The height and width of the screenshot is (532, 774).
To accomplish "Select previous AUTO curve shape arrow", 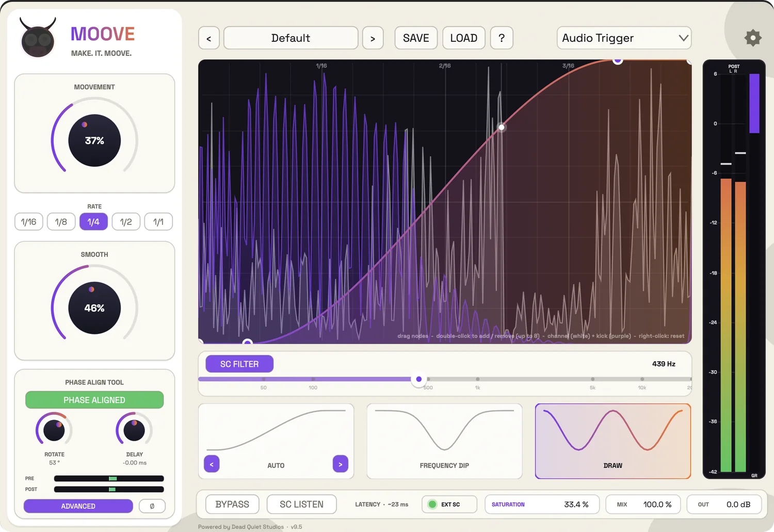I will coord(212,464).
